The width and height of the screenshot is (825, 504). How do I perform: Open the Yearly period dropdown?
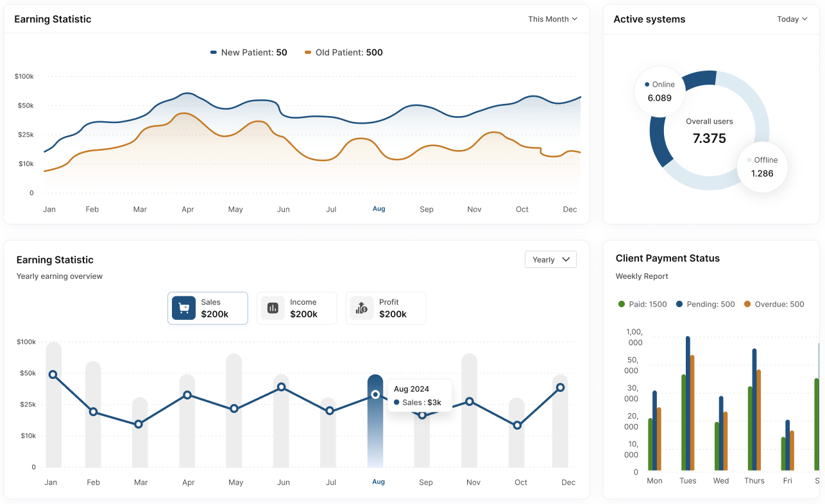click(550, 260)
